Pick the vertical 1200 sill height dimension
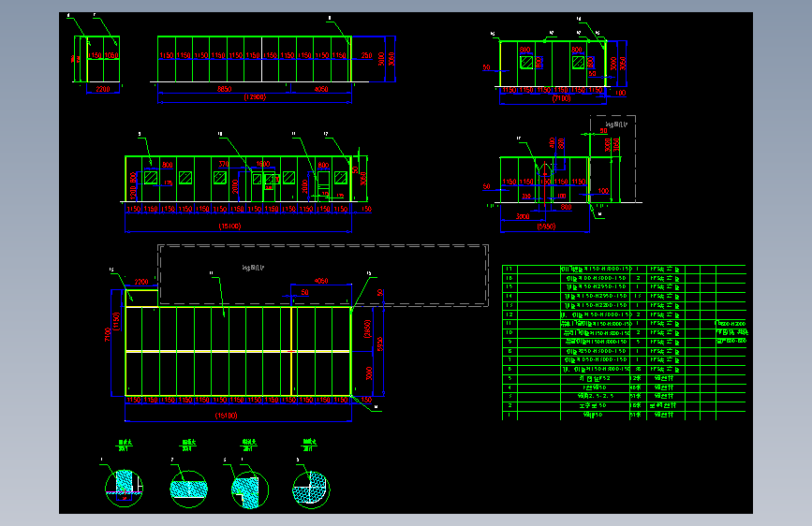This screenshot has height=526, width=812. coord(133,194)
